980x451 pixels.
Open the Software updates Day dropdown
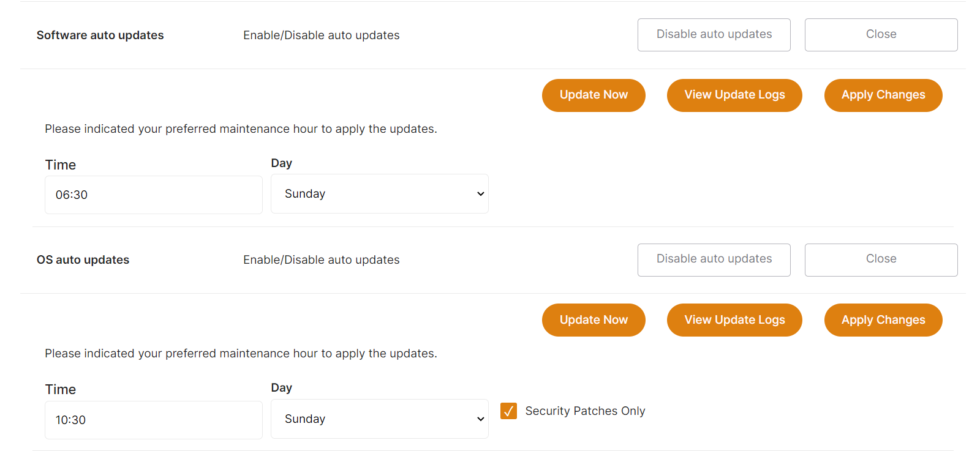click(x=379, y=194)
